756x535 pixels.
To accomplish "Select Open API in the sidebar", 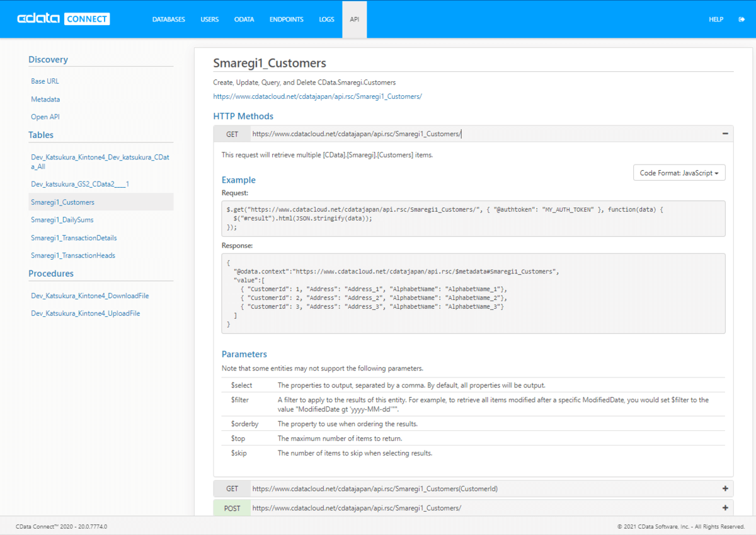I will [45, 117].
